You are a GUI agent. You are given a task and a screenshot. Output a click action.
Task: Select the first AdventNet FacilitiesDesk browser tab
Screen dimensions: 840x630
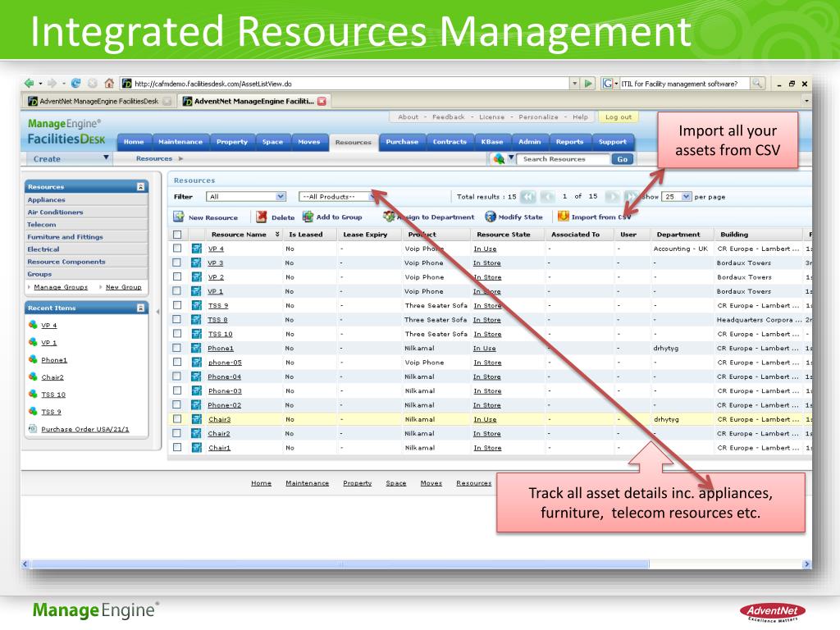(99, 101)
